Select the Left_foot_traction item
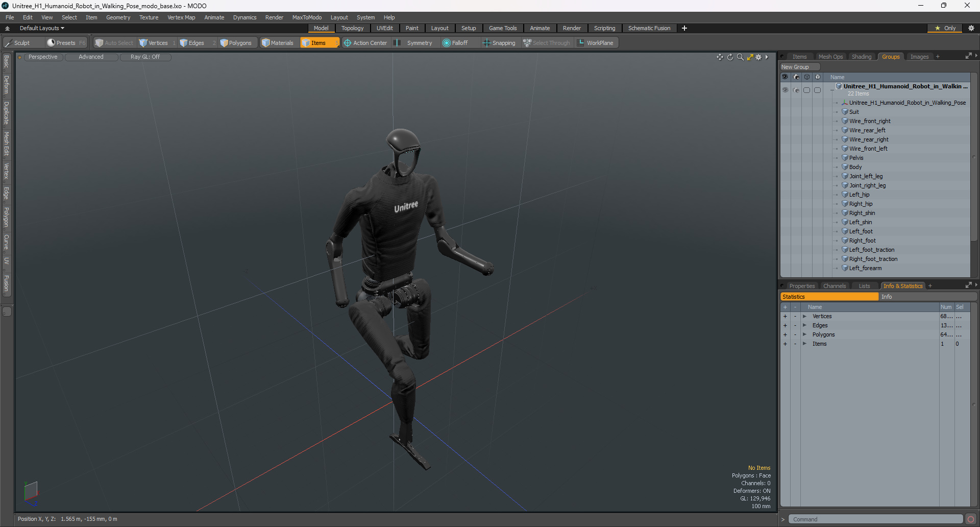Screen dimensions: 980x527 [x=871, y=250]
